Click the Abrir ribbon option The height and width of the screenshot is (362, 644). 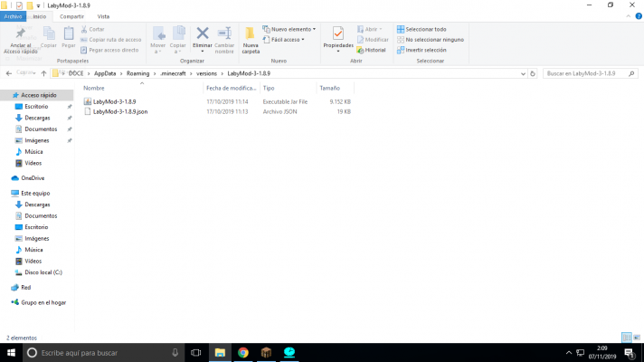pos(370,29)
